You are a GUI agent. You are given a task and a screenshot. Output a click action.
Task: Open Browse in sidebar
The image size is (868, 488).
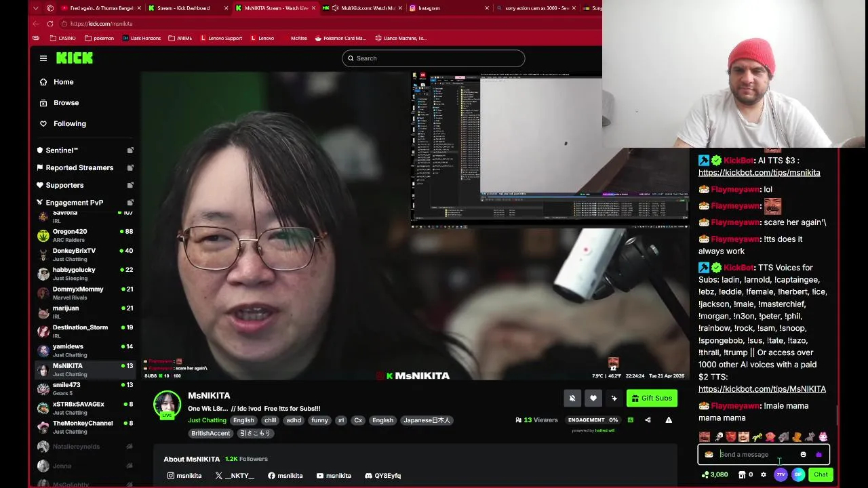[x=66, y=103]
